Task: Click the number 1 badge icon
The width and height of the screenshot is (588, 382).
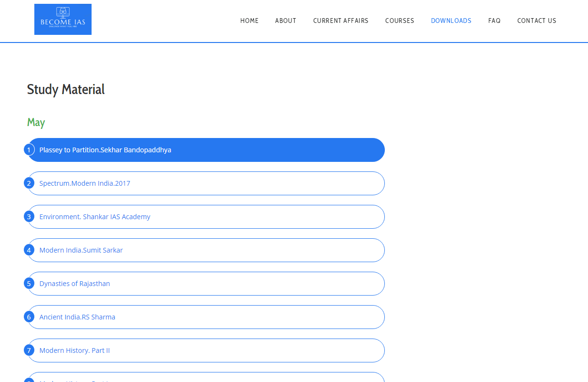Action: point(29,150)
